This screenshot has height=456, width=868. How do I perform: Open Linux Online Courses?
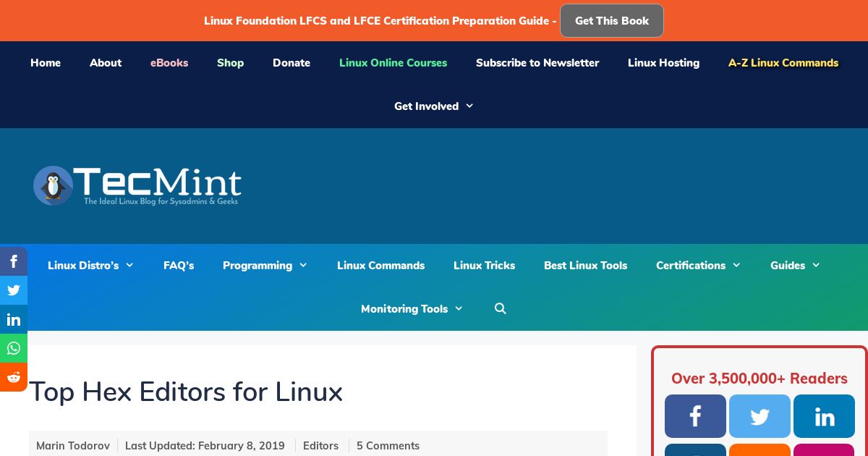[393, 63]
